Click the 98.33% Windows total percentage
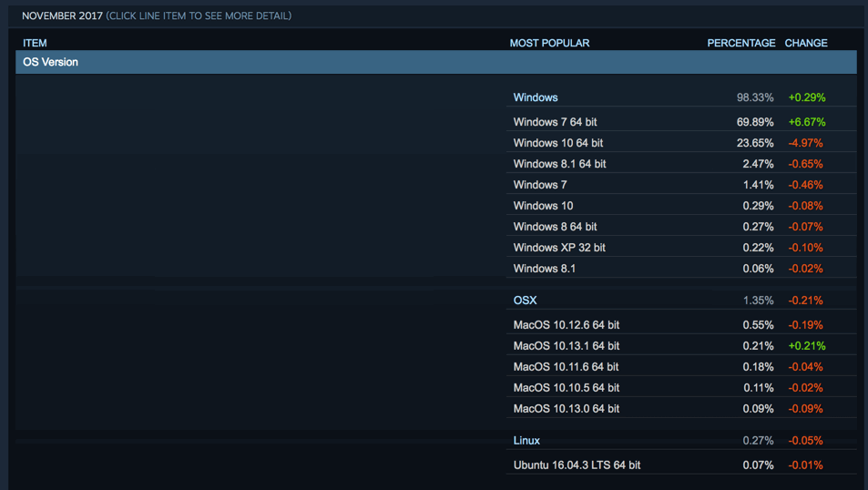This screenshot has height=490, width=868. click(x=755, y=97)
